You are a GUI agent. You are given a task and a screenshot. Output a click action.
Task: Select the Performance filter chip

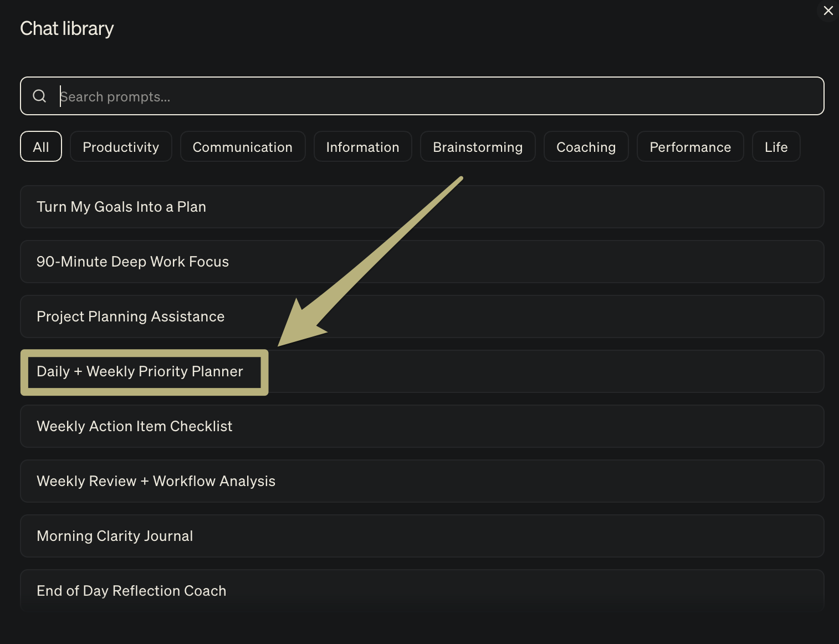point(690,147)
